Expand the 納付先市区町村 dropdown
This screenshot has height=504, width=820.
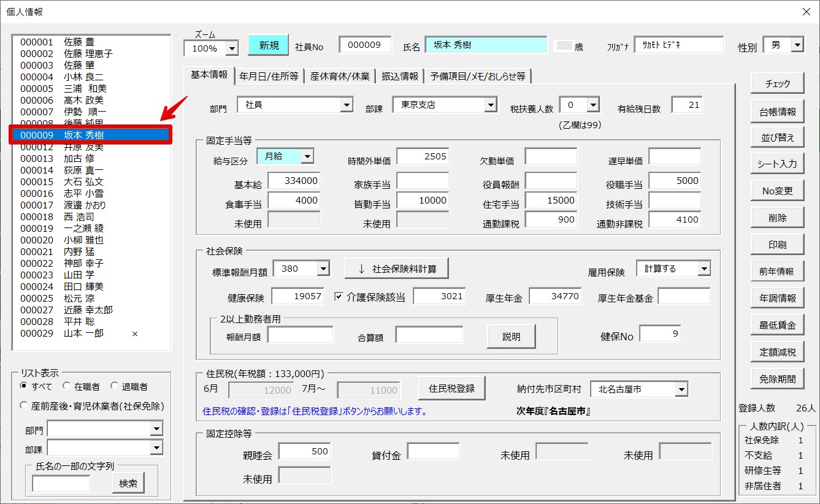point(681,389)
